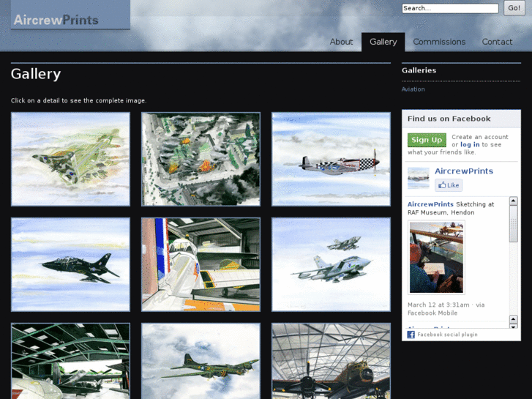Click the Facebook feed scrollbar handle
Viewport: 532px width, 399px height.
tap(513, 224)
